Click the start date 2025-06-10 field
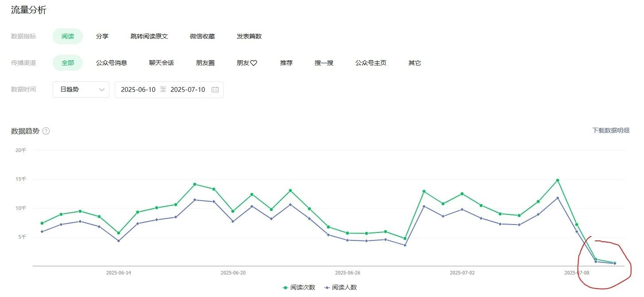Viewport: 644px width, 297px height. 138,90
